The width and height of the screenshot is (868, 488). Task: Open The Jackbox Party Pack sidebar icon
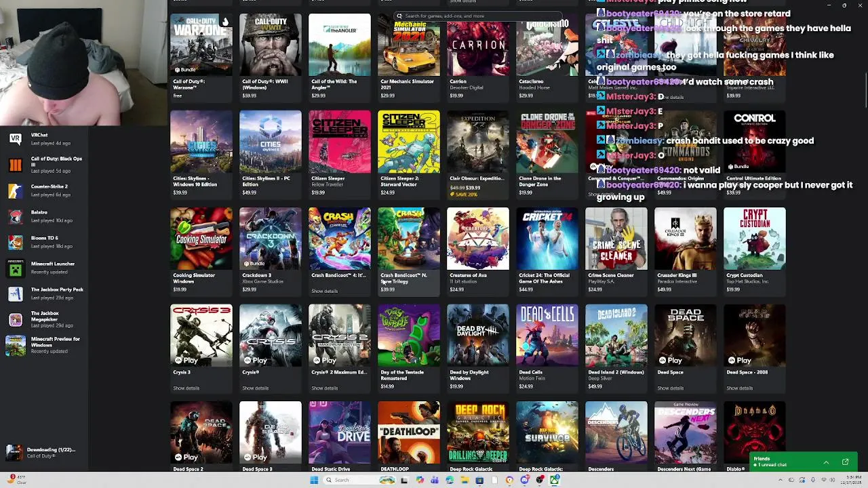pos(15,293)
